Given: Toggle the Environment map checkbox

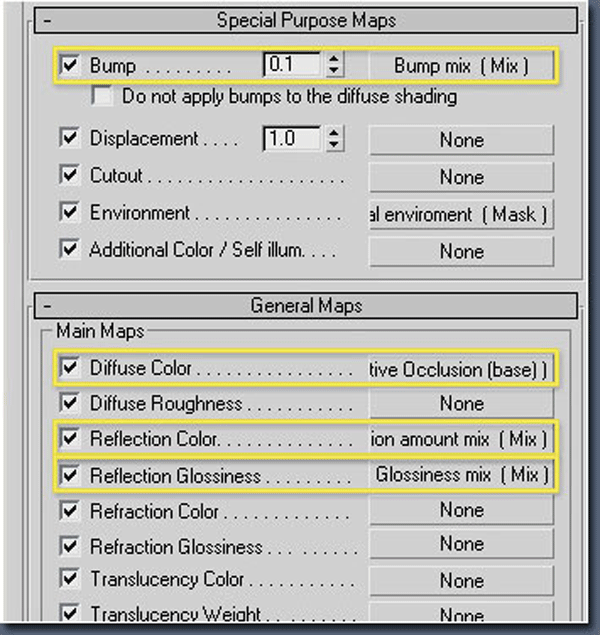Looking at the screenshot, I should (x=69, y=213).
